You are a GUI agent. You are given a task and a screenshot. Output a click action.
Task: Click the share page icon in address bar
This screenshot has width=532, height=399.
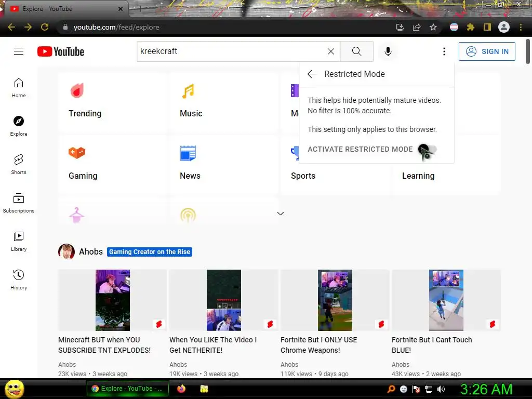pos(417,27)
